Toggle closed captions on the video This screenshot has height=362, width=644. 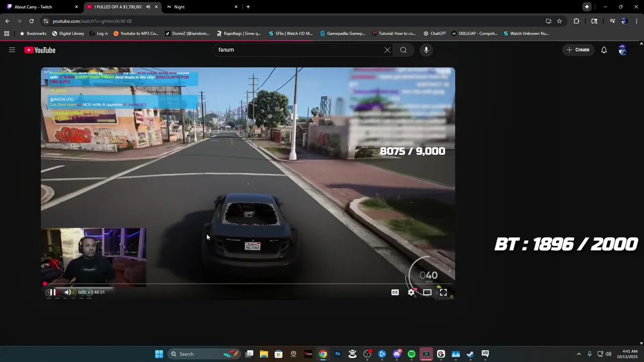tap(395, 292)
